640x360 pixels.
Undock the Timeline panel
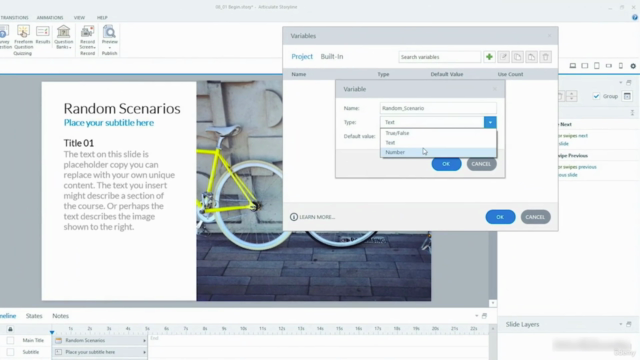[484, 316]
